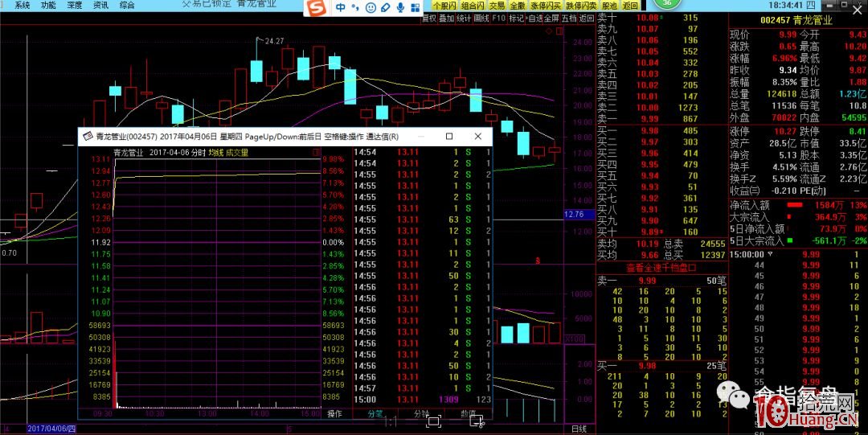Click the fullscreen frame overlay icon
This screenshot has width=868, height=435.
(433, 421)
